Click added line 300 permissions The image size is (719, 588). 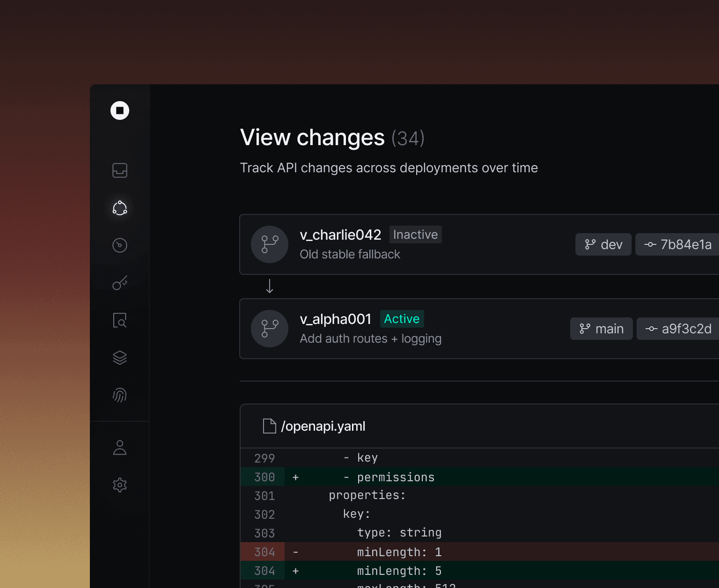(x=396, y=477)
